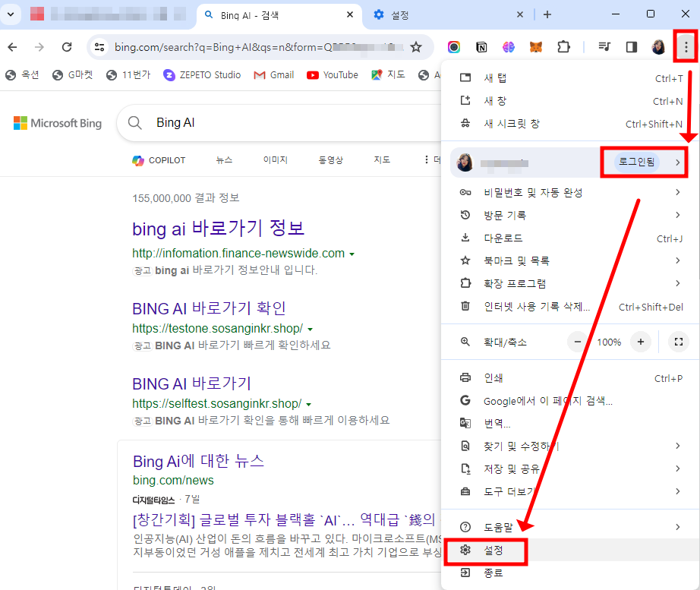Expand the selftest.sosanginkr.shop URL arrow

click(308, 404)
